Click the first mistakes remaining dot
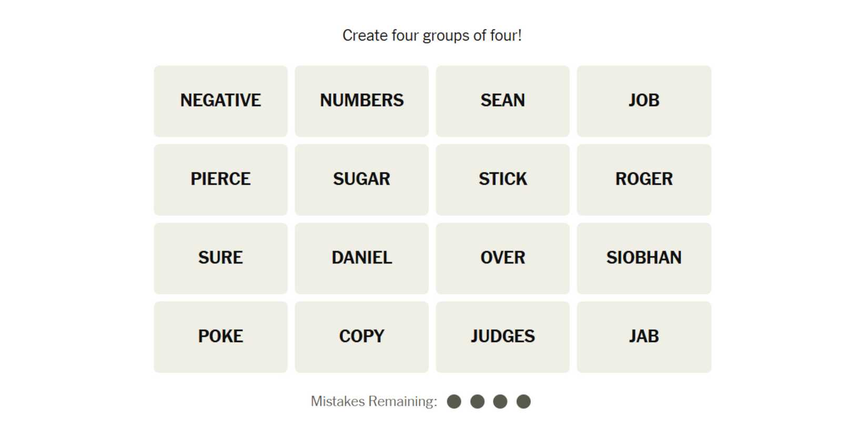Screen dimensions: 868x434 [x=454, y=402]
